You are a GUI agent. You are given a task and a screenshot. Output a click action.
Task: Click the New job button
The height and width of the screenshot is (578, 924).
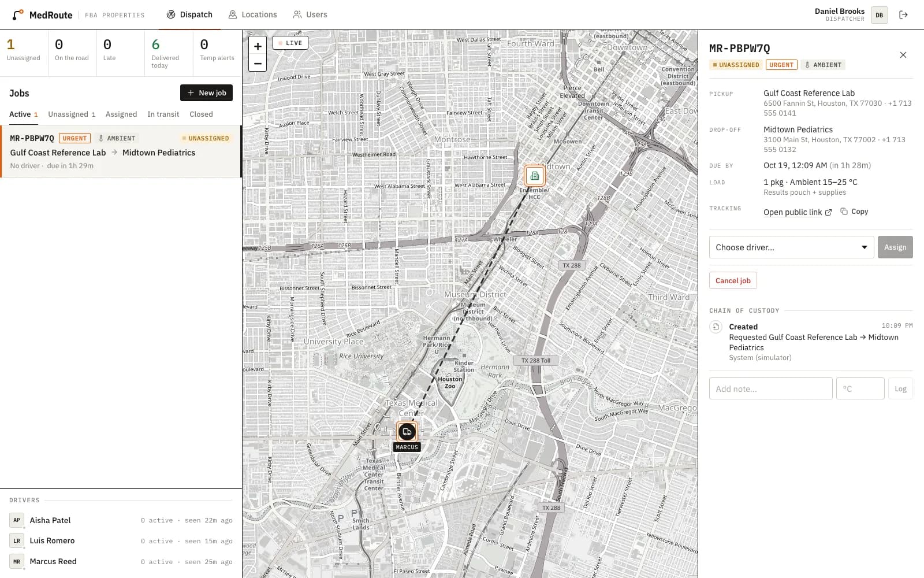pos(206,93)
